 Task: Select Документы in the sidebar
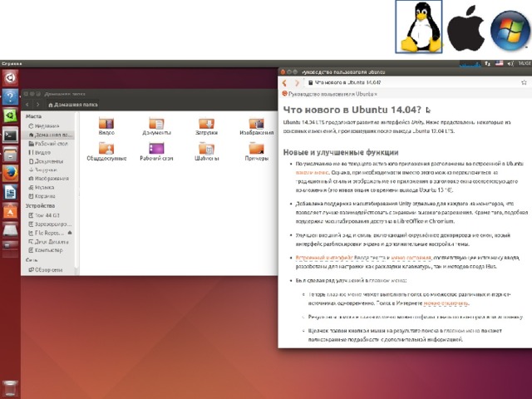coord(49,161)
